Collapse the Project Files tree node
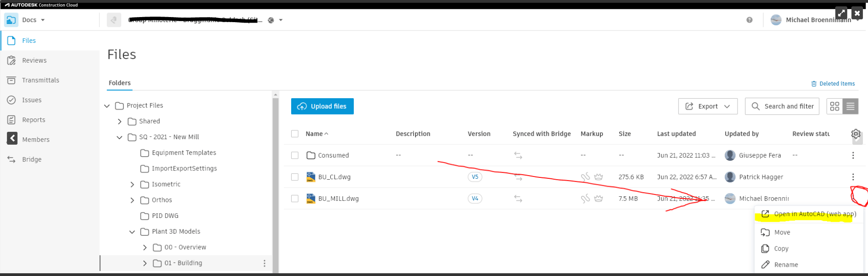 coord(107,106)
